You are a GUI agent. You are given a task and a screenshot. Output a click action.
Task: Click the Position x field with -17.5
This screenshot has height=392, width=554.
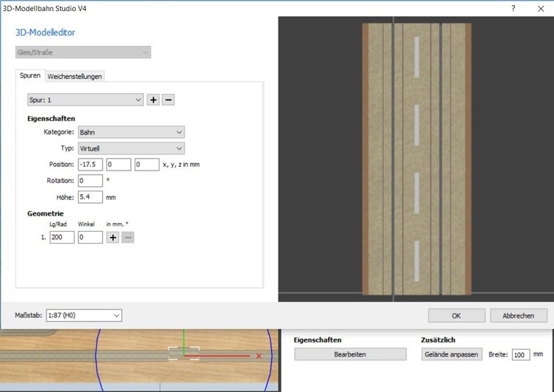tap(90, 165)
